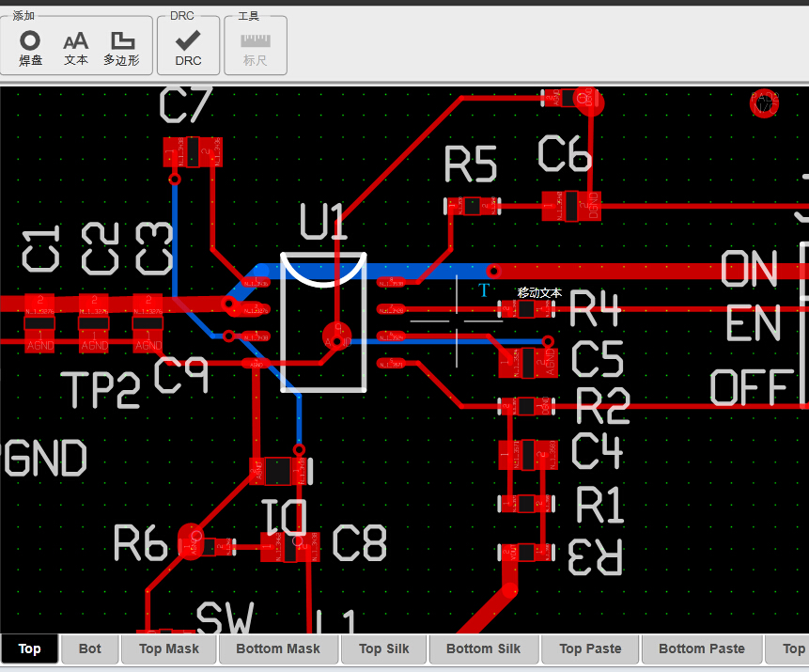
Task: Switch to the Top layer tab
Action: pyautogui.click(x=29, y=649)
